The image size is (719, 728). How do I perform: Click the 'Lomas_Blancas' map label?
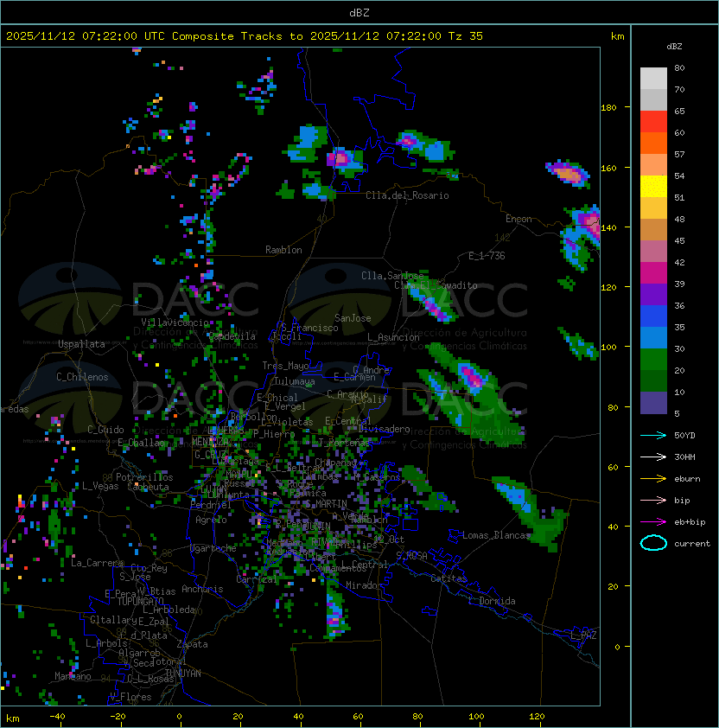pos(496,535)
